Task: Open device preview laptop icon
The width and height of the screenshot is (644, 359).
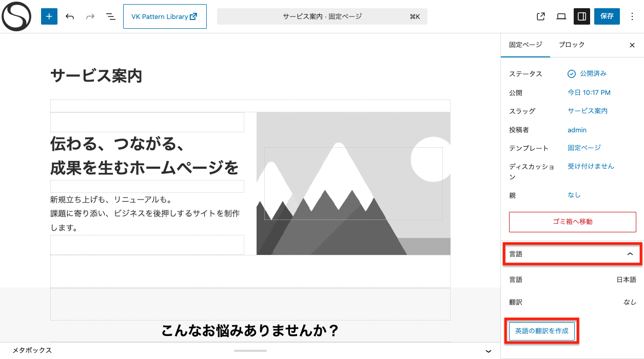Action: [x=561, y=16]
